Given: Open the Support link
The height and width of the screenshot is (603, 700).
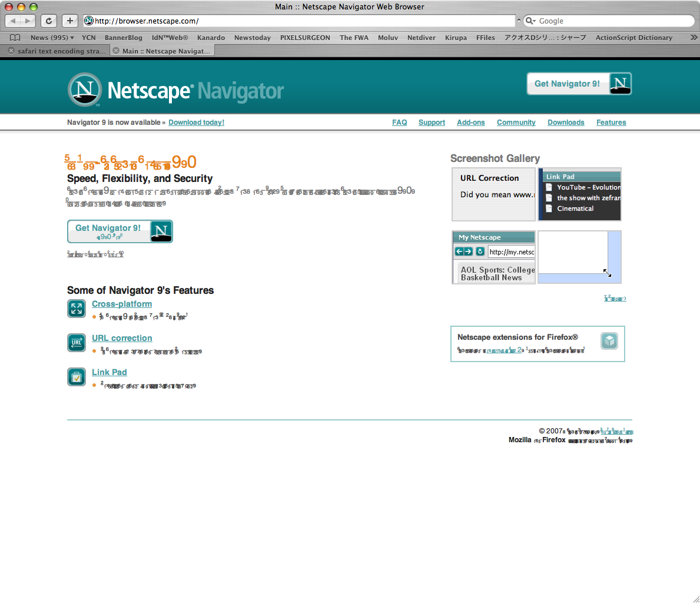Looking at the screenshot, I should pos(432,122).
